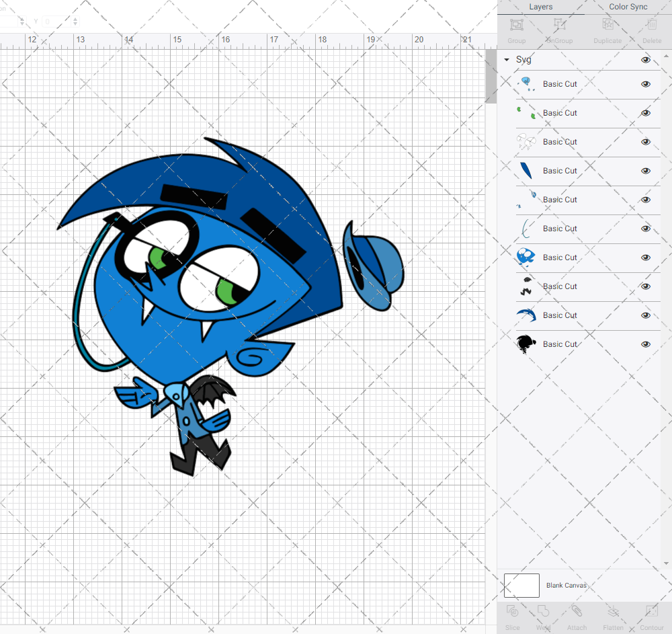Click Basic Cut text beside dark blue feather

click(560, 171)
